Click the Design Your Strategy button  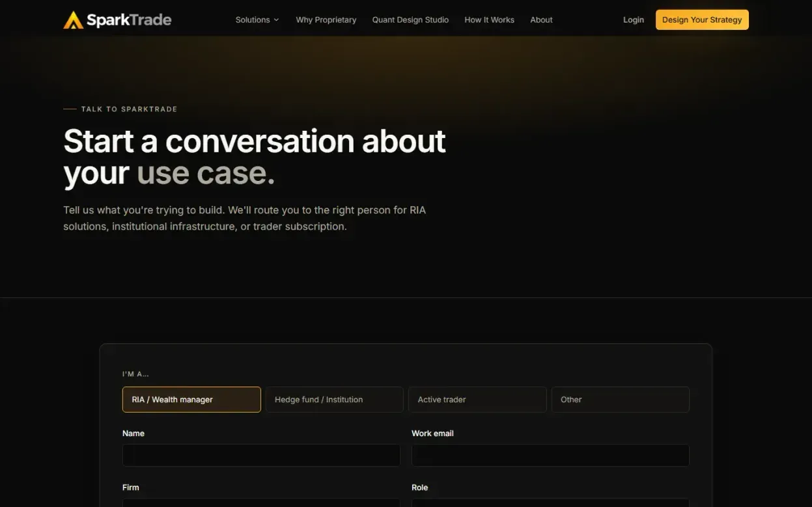702,20
